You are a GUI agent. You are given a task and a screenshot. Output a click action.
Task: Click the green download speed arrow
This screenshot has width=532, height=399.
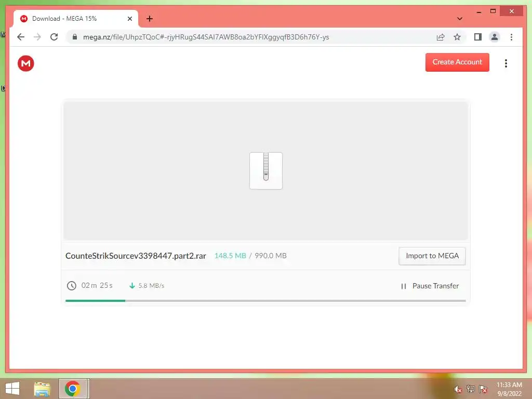(132, 286)
